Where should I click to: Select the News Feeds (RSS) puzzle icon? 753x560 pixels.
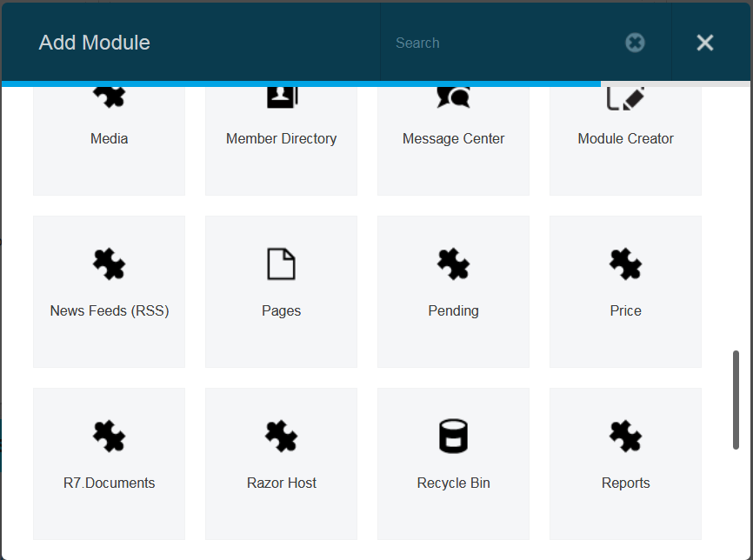tap(109, 263)
